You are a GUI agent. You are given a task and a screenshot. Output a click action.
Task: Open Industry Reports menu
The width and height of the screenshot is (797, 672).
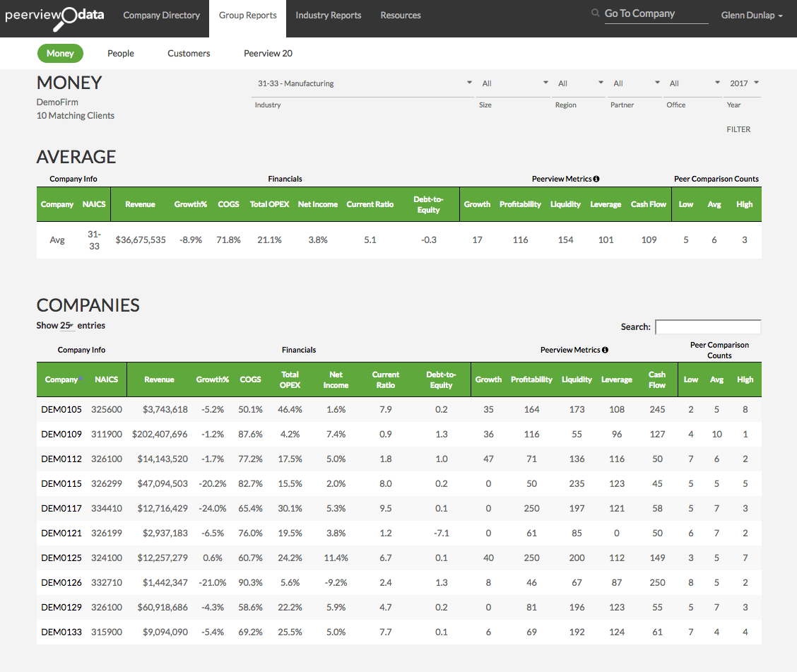(x=329, y=16)
